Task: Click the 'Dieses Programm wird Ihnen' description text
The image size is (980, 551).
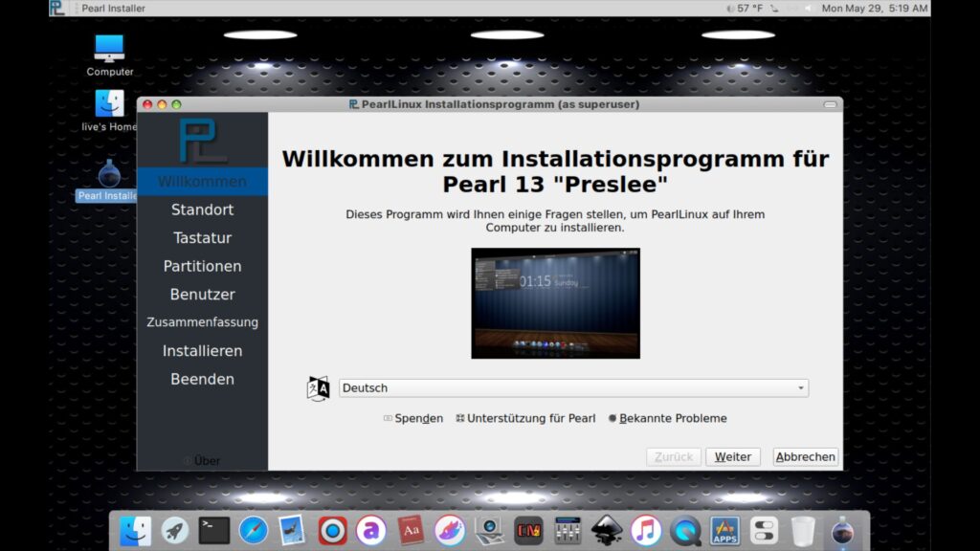Action: coord(556,221)
